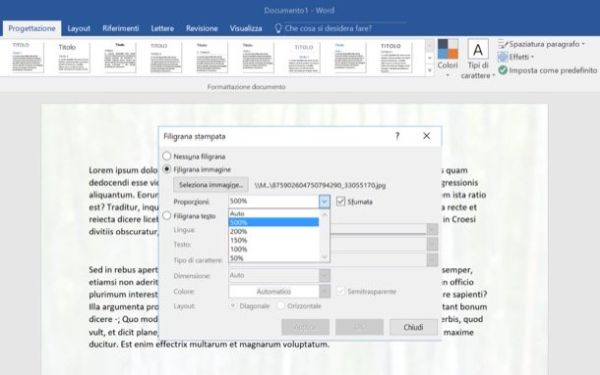The height and width of the screenshot is (375, 600).
Task: Open the Testo dropdown arrow
Action: pyautogui.click(x=432, y=244)
